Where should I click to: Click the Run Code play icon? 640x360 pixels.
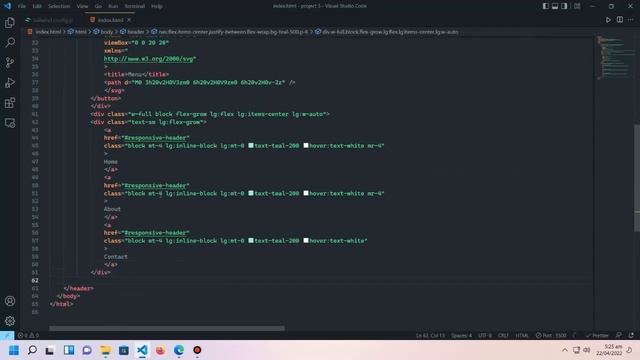608,20
